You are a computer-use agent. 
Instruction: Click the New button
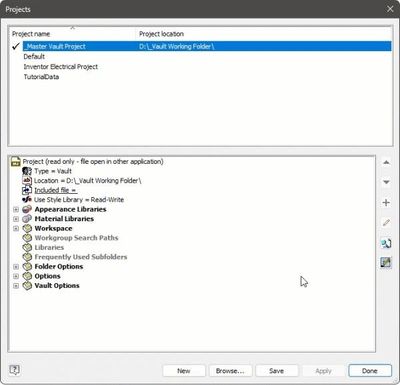184,371
